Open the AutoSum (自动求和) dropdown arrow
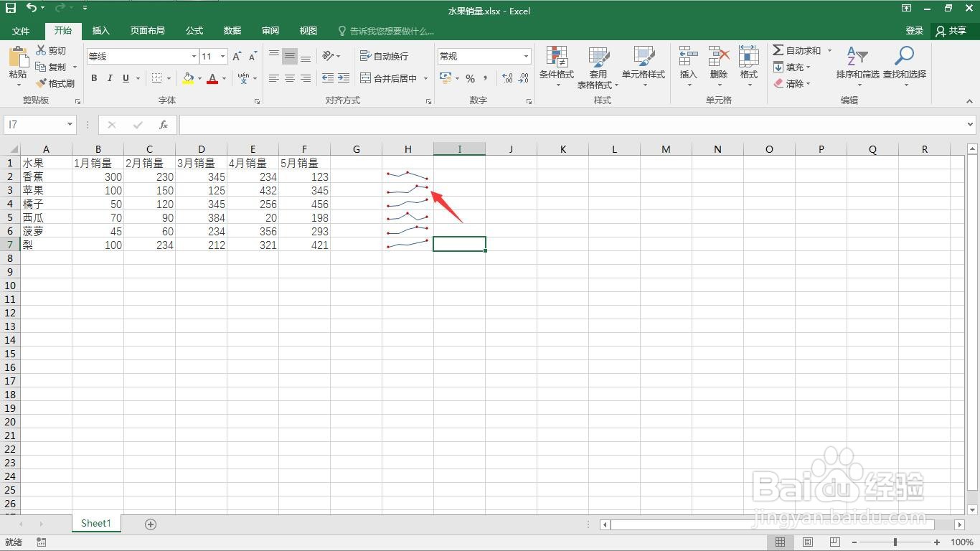The image size is (980, 551). point(829,50)
